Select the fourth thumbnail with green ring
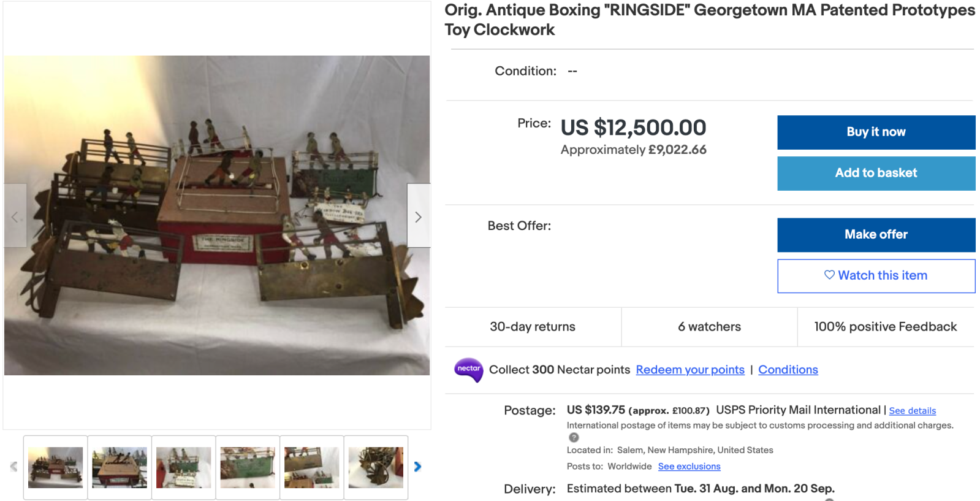The width and height of the screenshot is (980, 501). [x=248, y=467]
